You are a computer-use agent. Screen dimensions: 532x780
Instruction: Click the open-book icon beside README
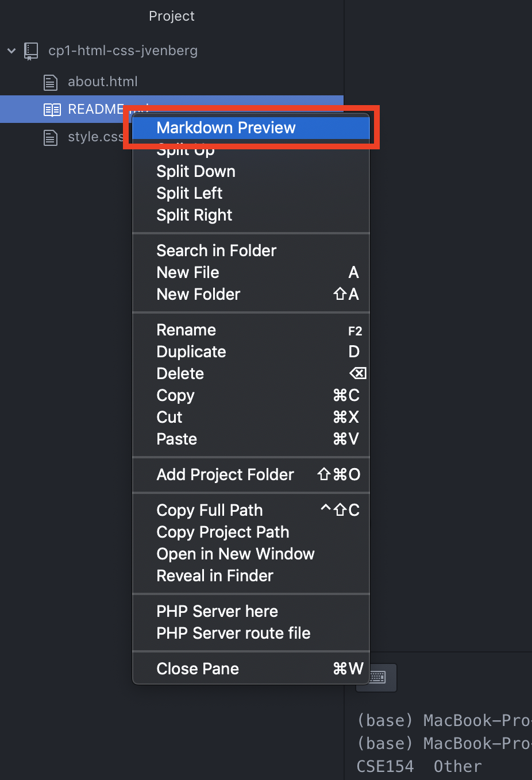[x=50, y=109]
